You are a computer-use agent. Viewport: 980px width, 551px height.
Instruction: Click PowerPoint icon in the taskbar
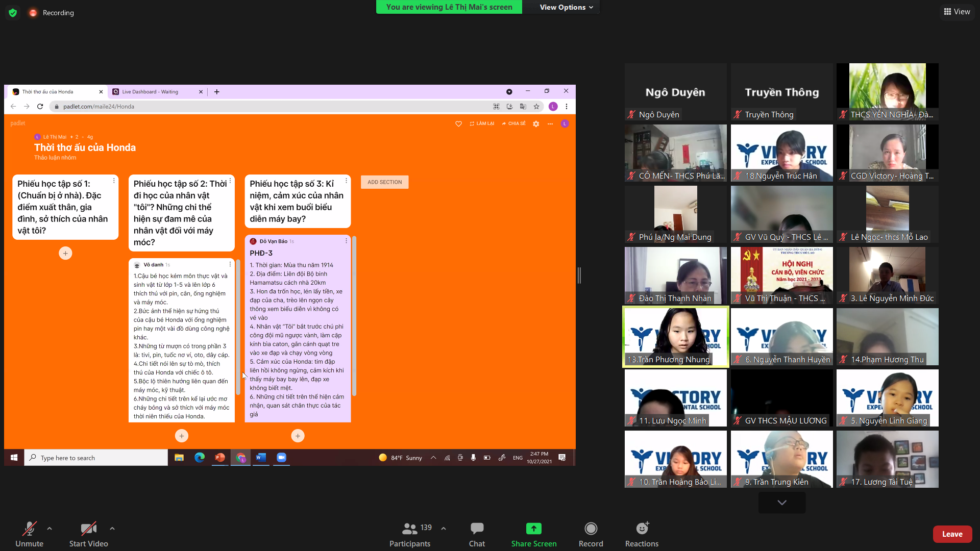click(220, 458)
